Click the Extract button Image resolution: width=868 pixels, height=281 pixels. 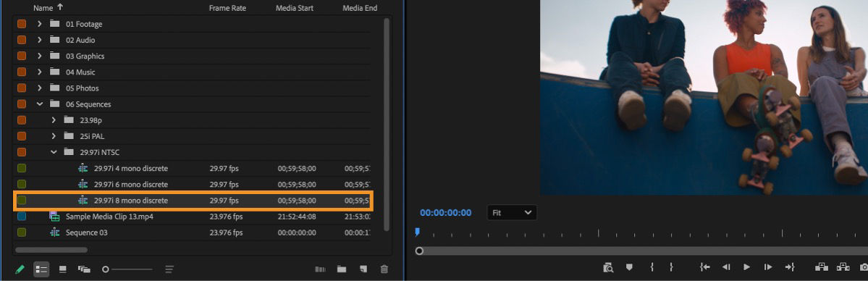point(843,267)
